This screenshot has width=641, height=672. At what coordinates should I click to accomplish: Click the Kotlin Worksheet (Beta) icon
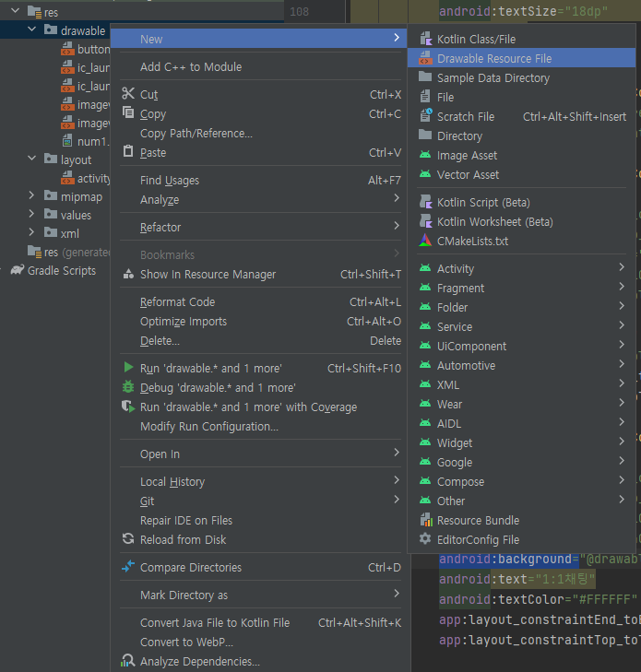(425, 221)
